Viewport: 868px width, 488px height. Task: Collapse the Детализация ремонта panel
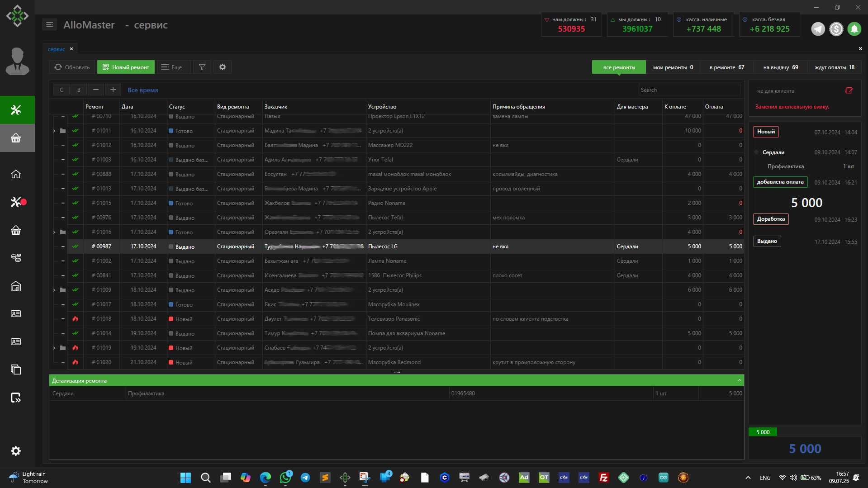(x=739, y=380)
